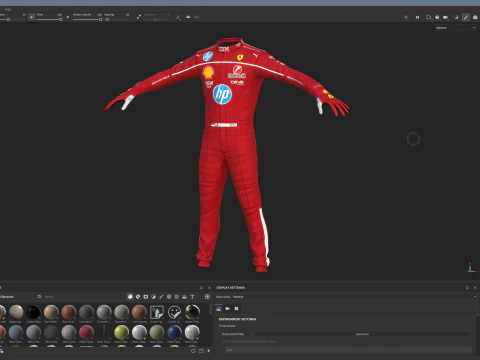This screenshot has height=360, width=480.
Task: Switch shelf to grid view icon
Action: coord(207,296)
